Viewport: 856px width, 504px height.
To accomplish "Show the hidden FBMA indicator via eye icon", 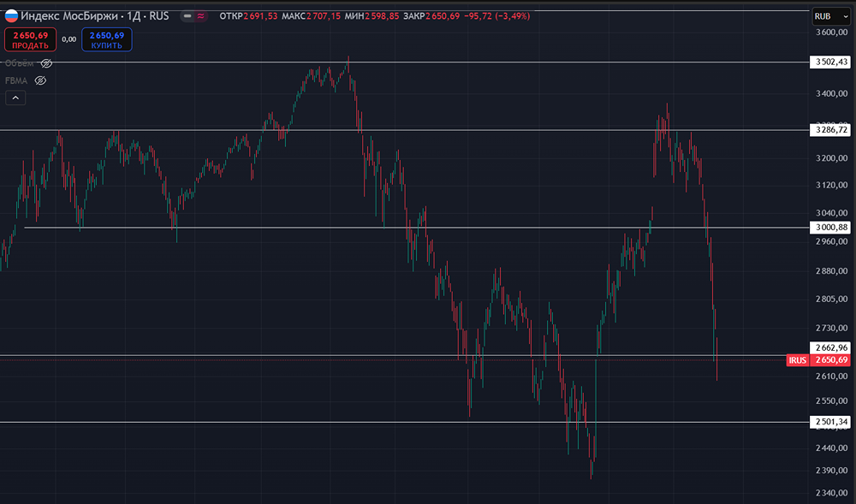I will [x=40, y=80].
